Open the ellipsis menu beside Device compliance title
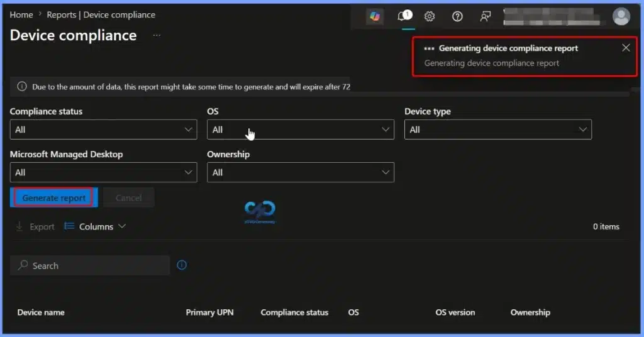This screenshot has width=644, height=337. tap(157, 35)
